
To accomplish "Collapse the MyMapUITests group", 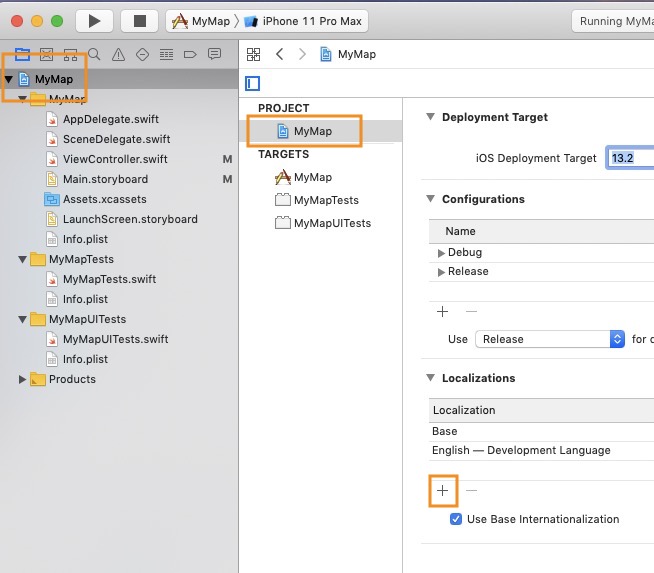I will coord(23,319).
